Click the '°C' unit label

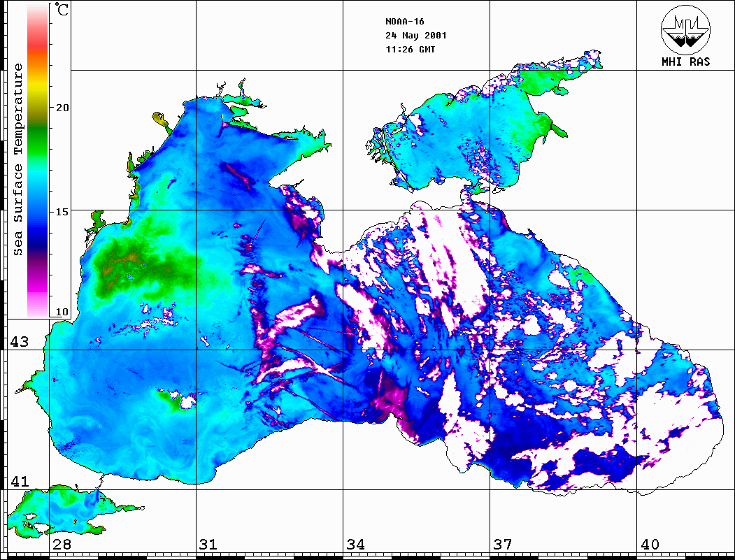(x=62, y=9)
